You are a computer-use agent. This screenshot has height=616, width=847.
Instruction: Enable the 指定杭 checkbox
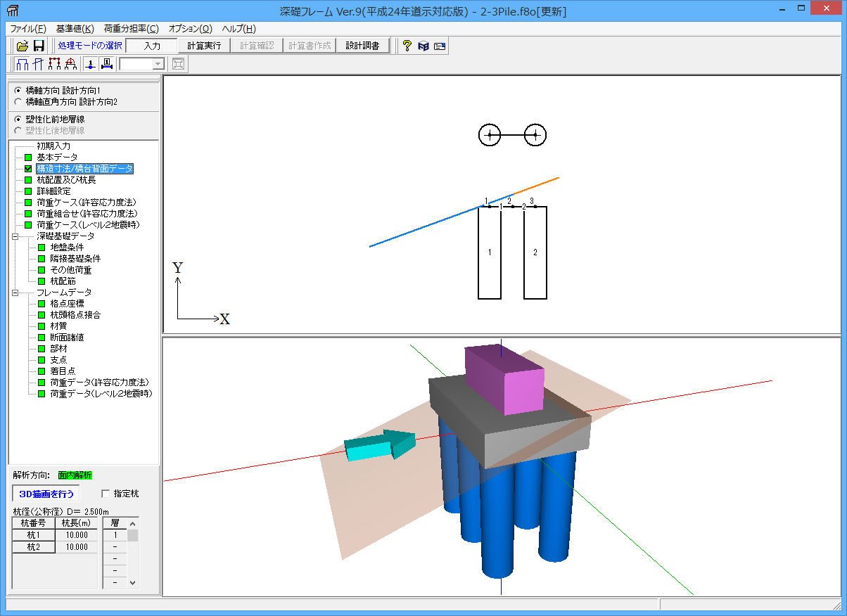click(106, 494)
